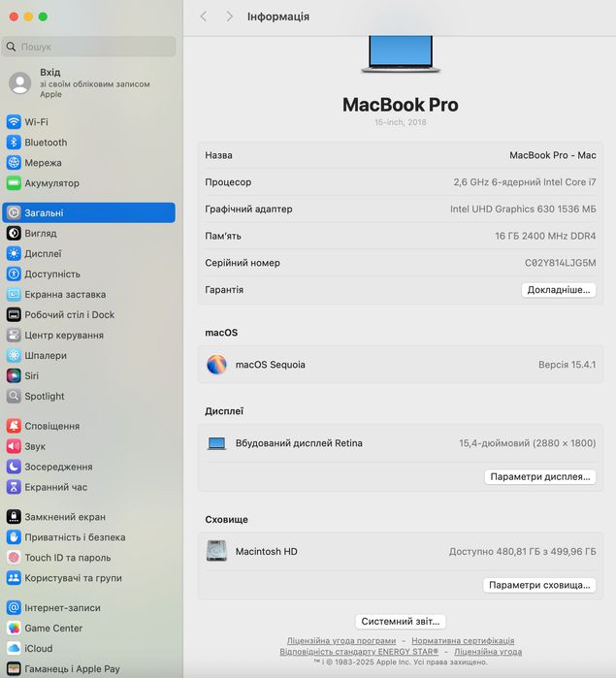Open the Дисплеї sun icon
This screenshot has height=678, width=616.
pyautogui.click(x=14, y=253)
